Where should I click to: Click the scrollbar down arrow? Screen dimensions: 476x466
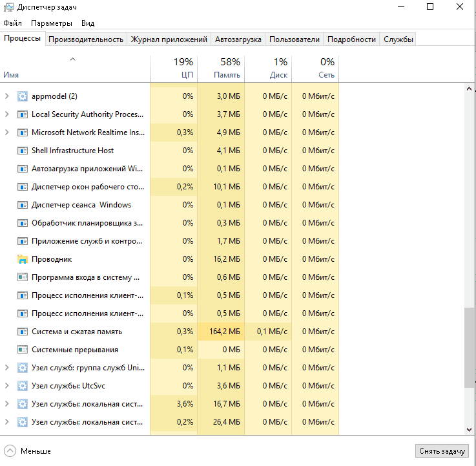[469, 430]
